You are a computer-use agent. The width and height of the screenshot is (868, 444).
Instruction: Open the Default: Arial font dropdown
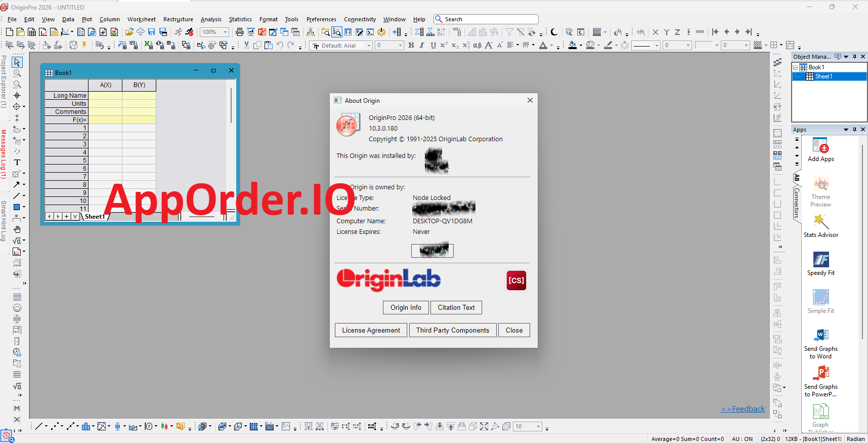pos(369,46)
